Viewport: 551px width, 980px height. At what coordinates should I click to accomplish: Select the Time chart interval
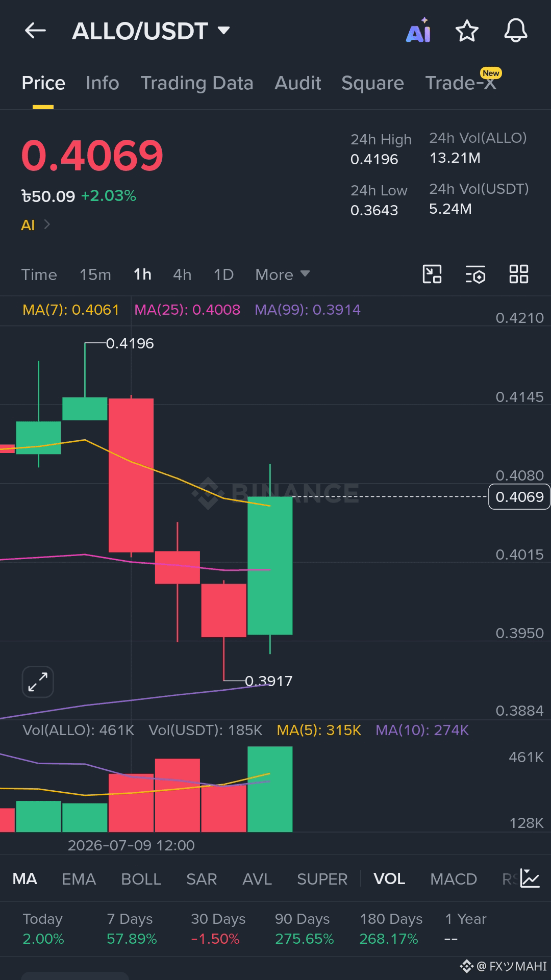coord(39,275)
